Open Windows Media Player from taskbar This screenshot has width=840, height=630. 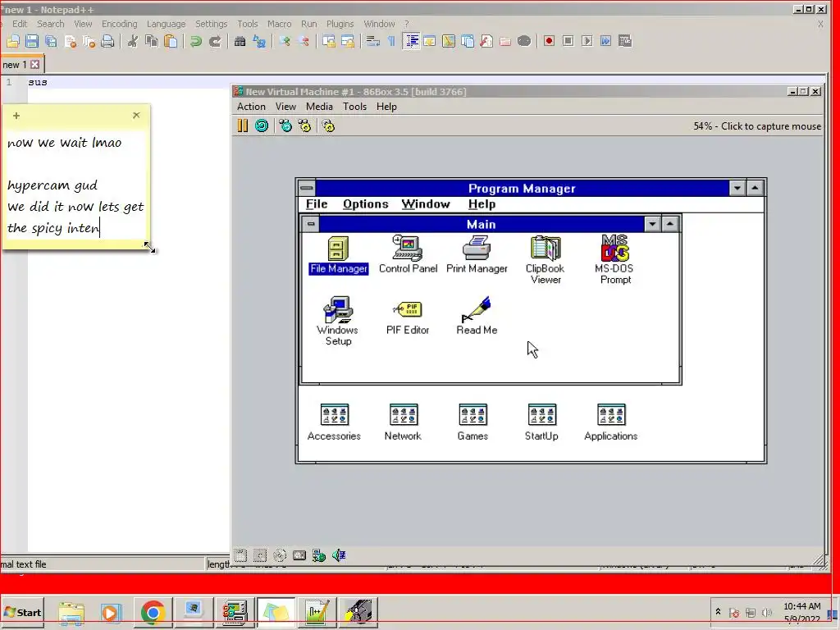pos(111,612)
